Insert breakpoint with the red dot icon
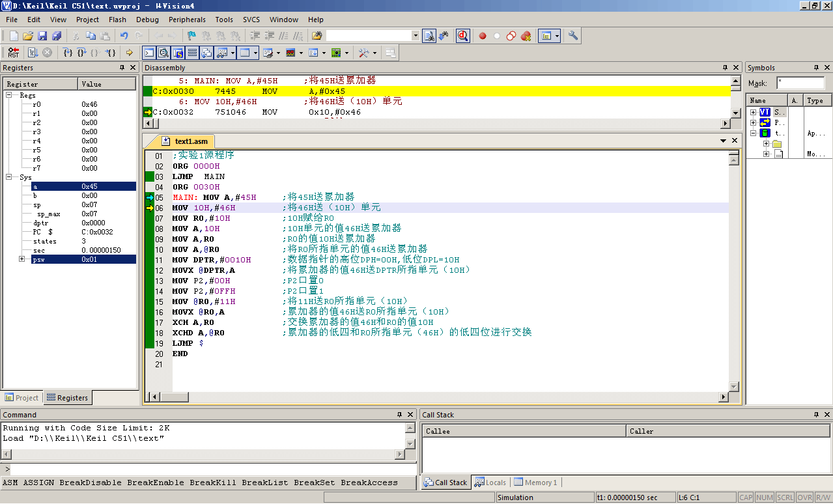833x504 pixels. pos(483,36)
